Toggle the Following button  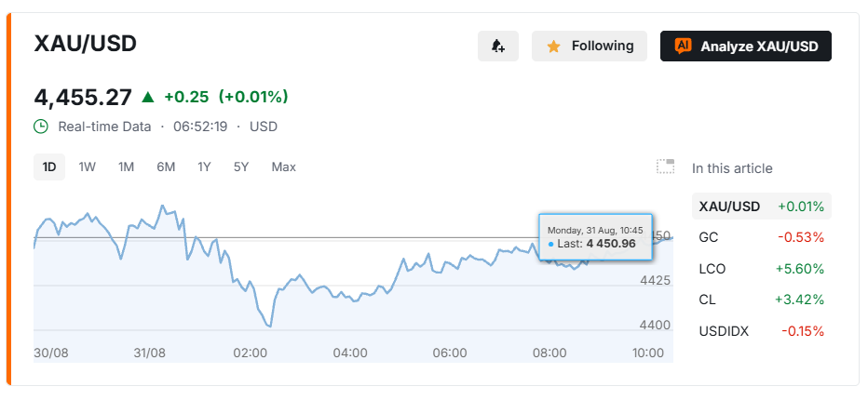(589, 46)
